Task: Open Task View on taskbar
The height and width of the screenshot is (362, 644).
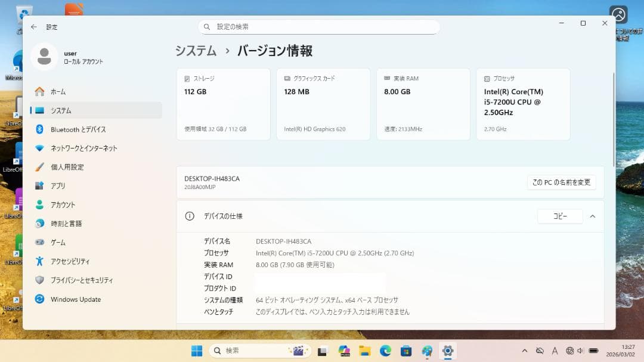Action: tap(323, 351)
